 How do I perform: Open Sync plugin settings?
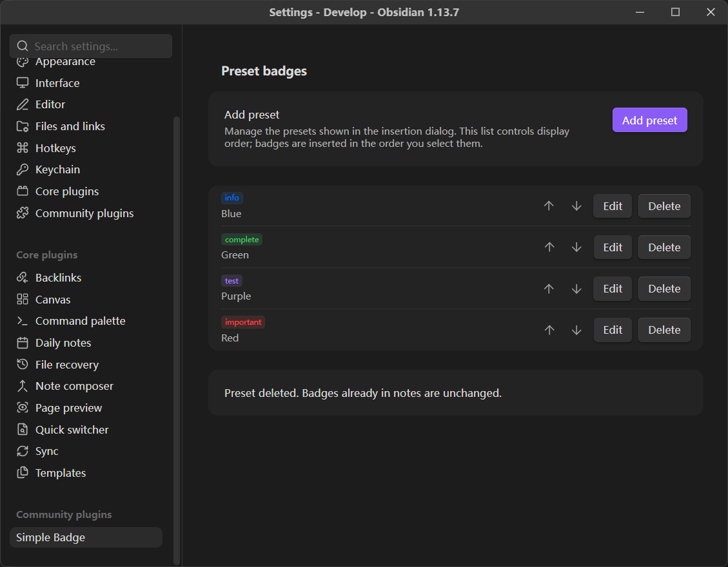(x=86, y=451)
